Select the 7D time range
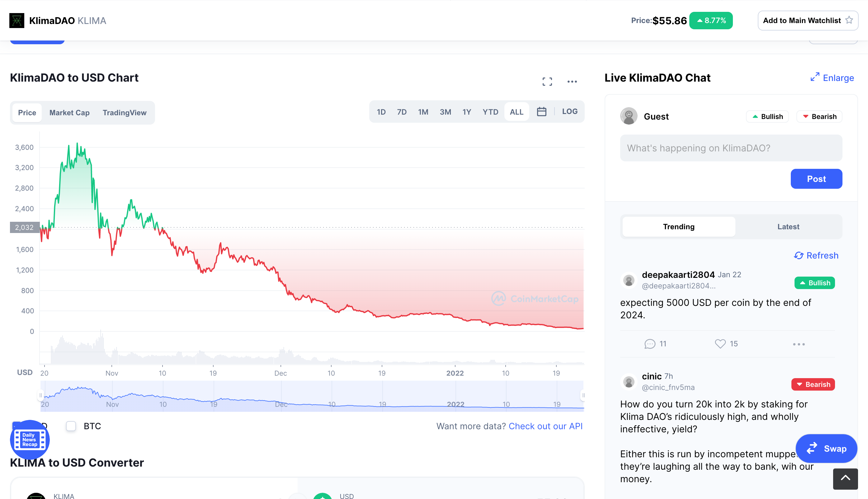 coord(402,112)
